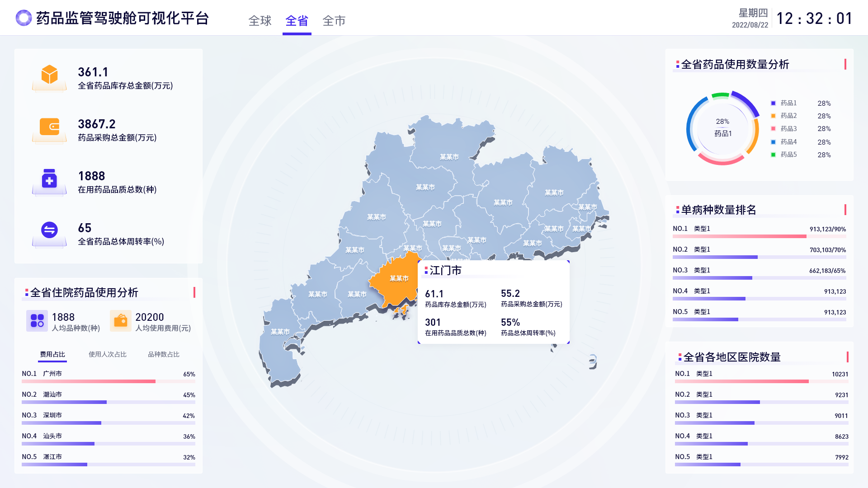868x488 pixels.
Task: Switch to the 全市 tab
Action: [334, 21]
